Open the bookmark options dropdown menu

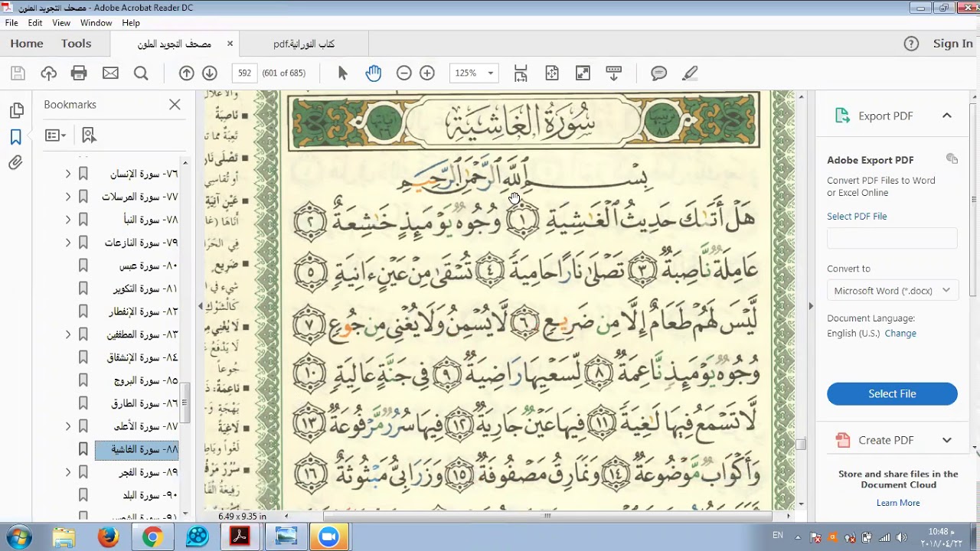[55, 135]
